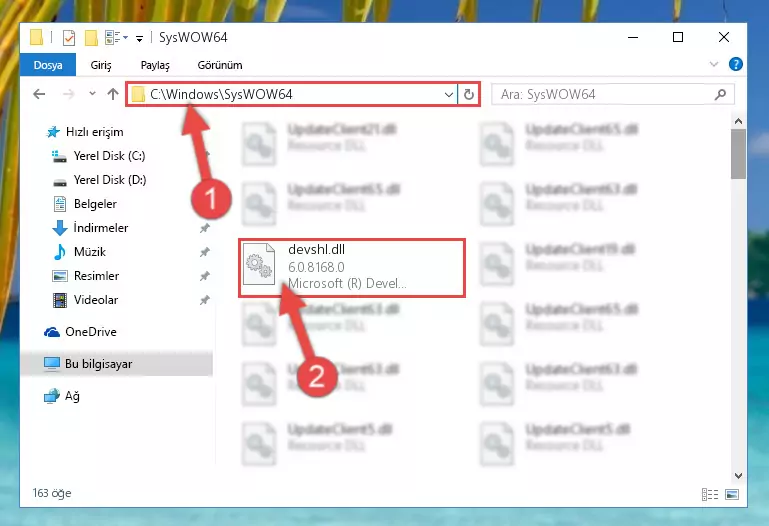Go up one folder level
Viewport: 769px width, 526px height.
click(x=113, y=94)
